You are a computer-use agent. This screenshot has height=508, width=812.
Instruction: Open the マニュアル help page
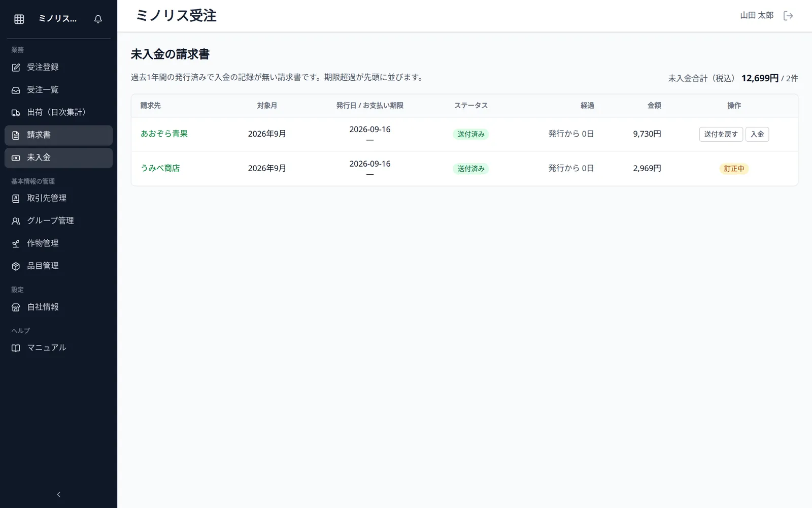click(x=59, y=348)
